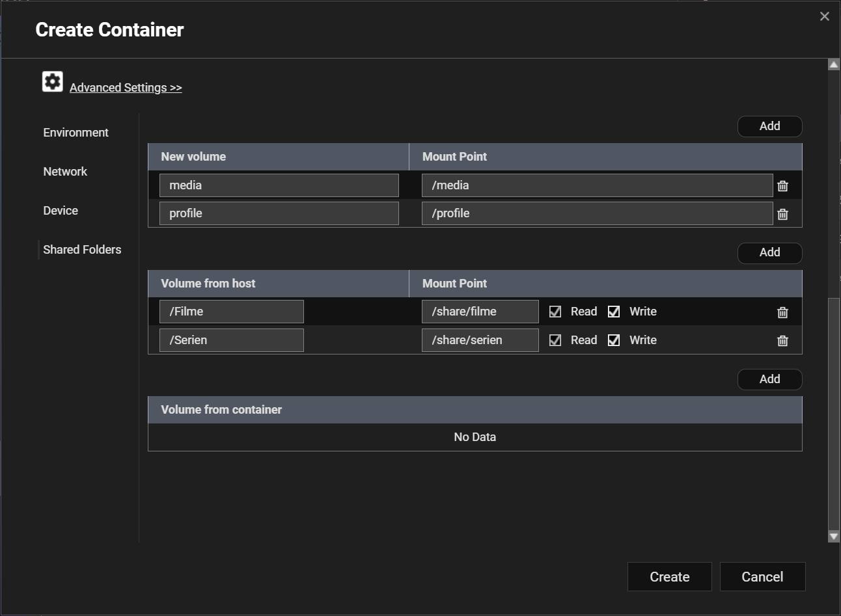Image resolution: width=841 pixels, height=616 pixels.
Task: Toggle Read permission for /share/filme
Action: click(x=555, y=312)
